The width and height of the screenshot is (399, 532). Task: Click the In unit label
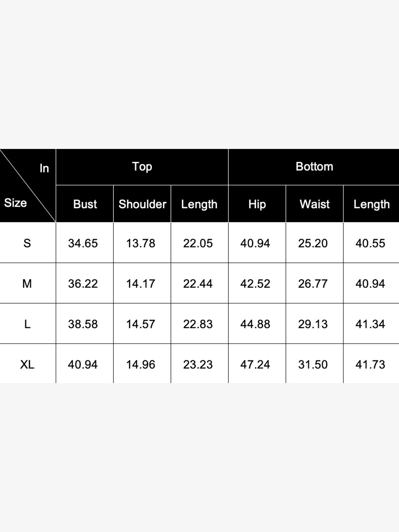click(44, 168)
